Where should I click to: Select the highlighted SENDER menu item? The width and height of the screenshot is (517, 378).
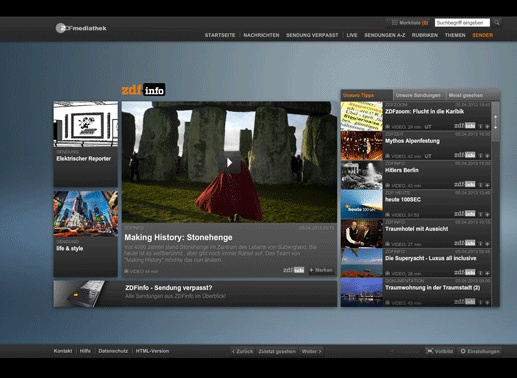tap(482, 35)
